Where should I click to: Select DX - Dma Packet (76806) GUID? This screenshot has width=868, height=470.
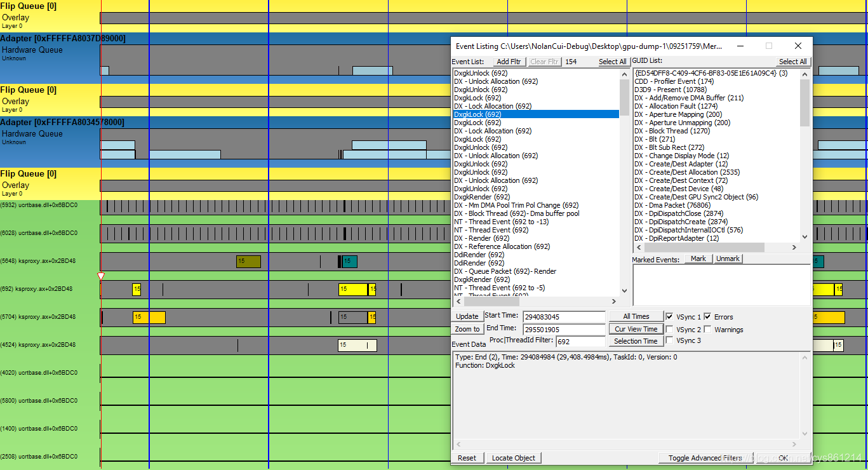click(672, 205)
